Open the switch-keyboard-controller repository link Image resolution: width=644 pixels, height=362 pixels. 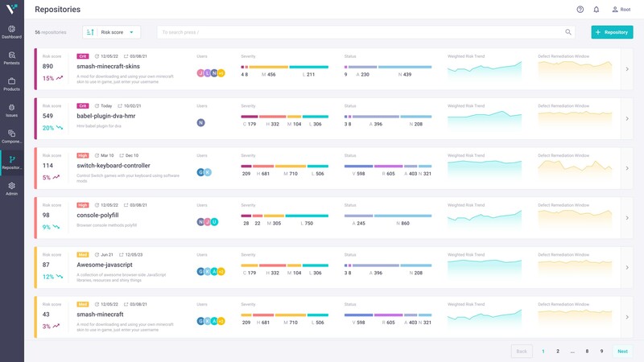tap(113, 166)
